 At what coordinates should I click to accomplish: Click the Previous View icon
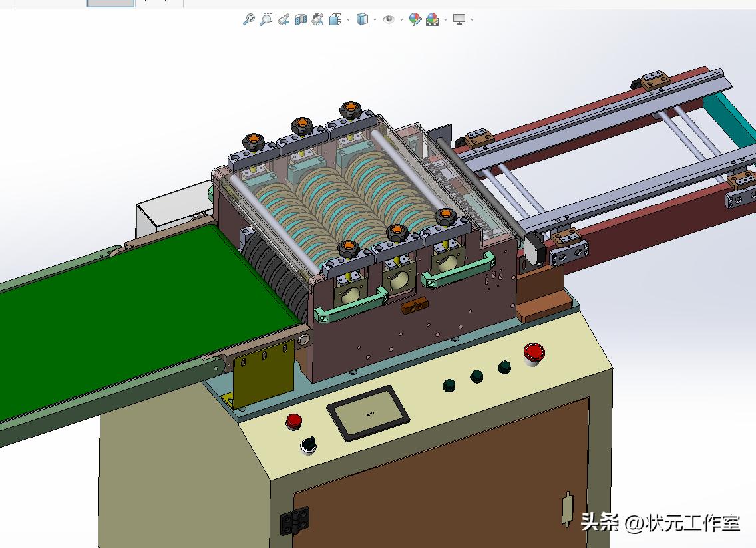click(283, 19)
